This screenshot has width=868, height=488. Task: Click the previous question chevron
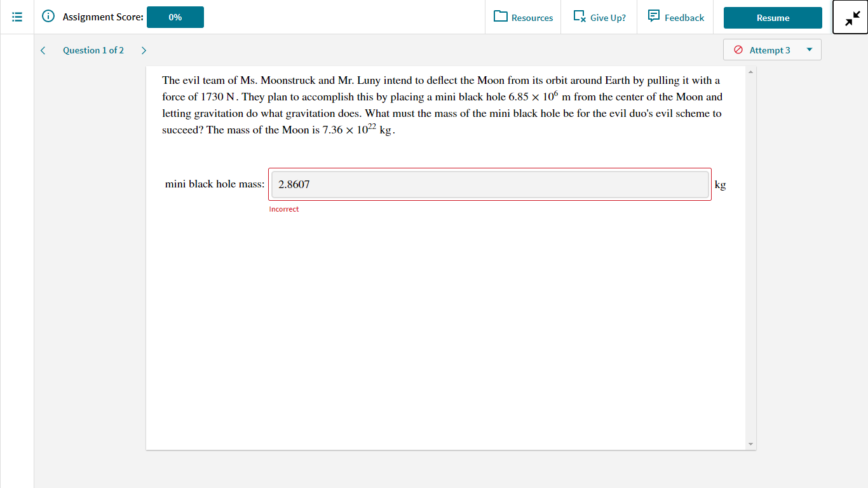pyautogui.click(x=43, y=50)
